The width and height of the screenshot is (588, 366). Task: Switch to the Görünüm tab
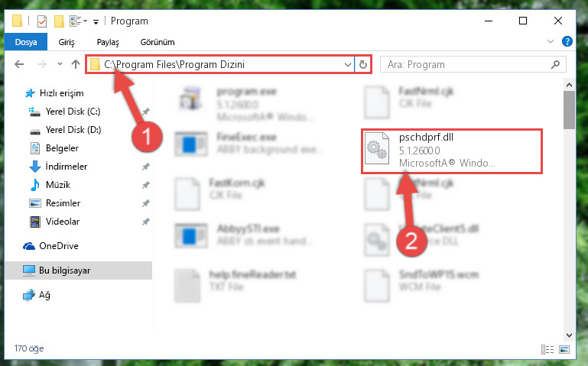click(x=157, y=42)
